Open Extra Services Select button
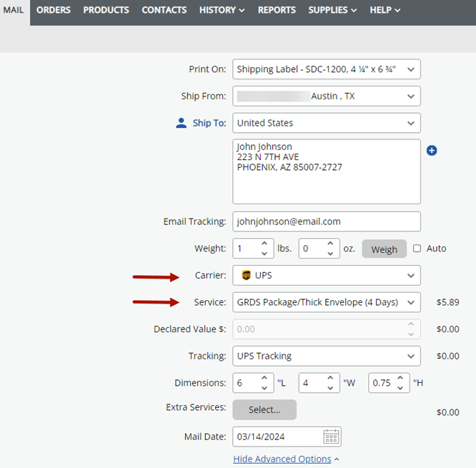This screenshot has height=468, width=476. coord(264,409)
